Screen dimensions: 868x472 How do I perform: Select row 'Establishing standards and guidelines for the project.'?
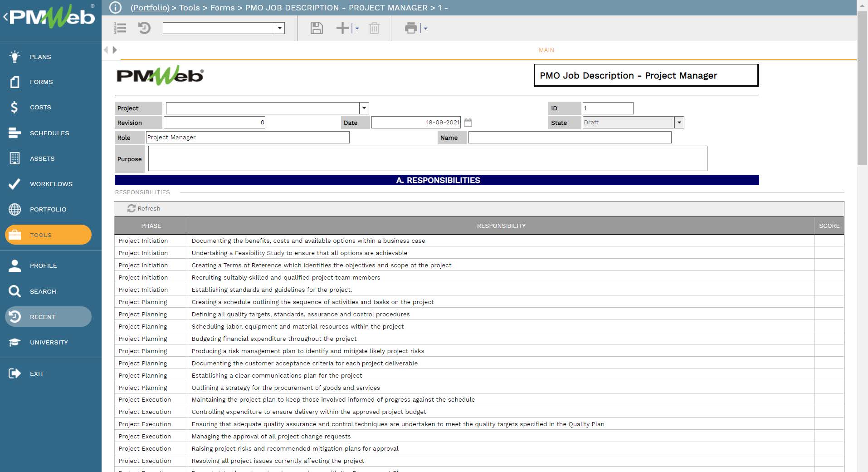479,290
